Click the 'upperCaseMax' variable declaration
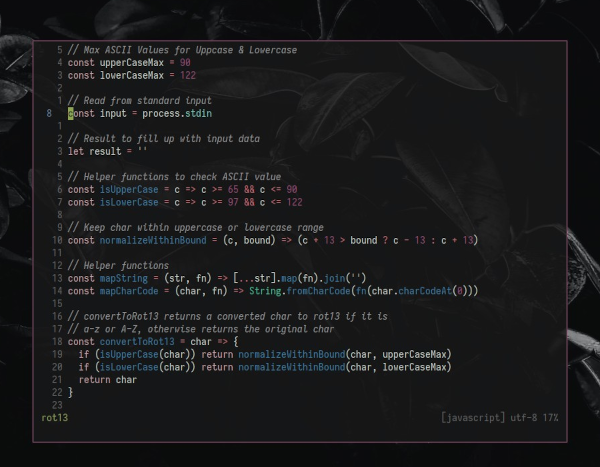The height and width of the screenshot is (467, 600). click(x=132, y=63)
